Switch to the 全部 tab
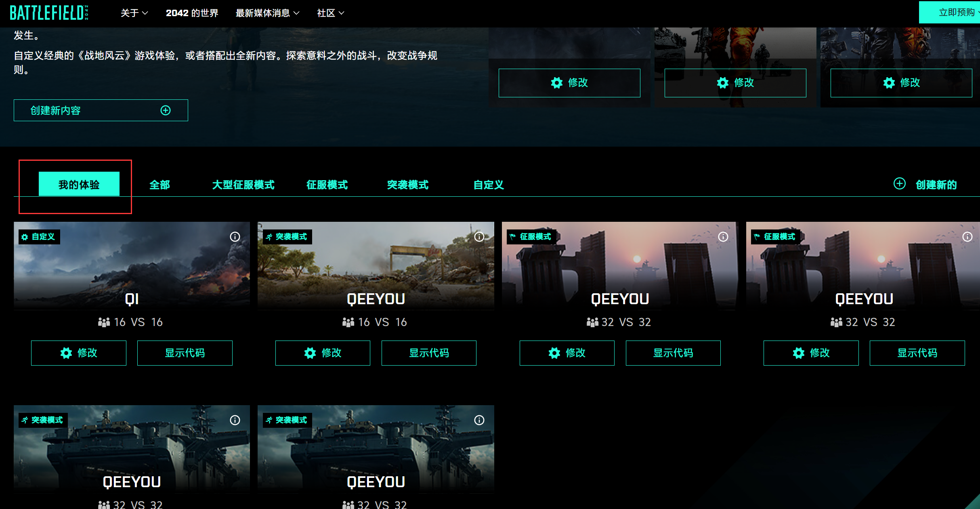 159,185
